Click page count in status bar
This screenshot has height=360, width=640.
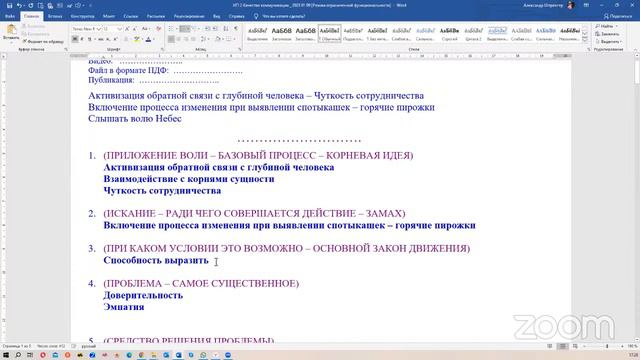[17, 346]
